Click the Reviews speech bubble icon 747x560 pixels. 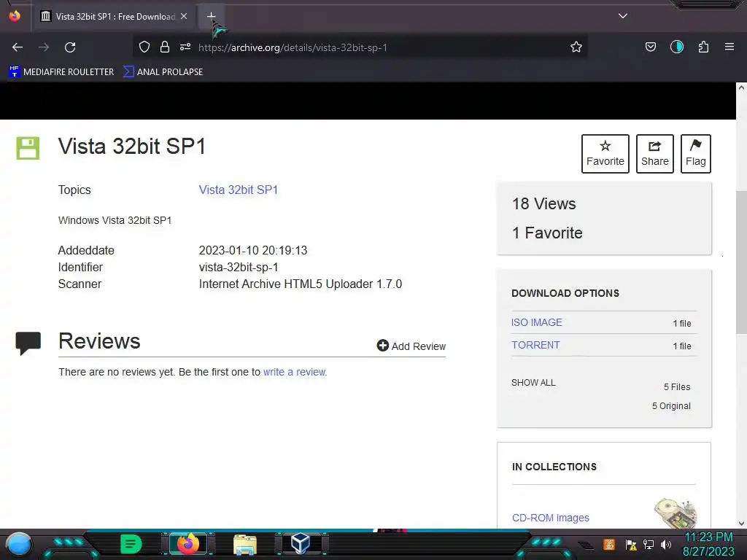click(x=28, y=343)
